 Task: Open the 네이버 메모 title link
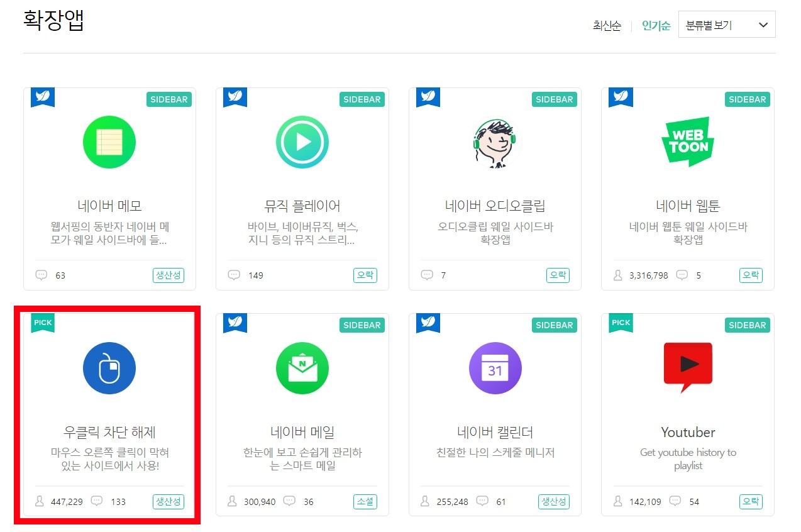109,206
